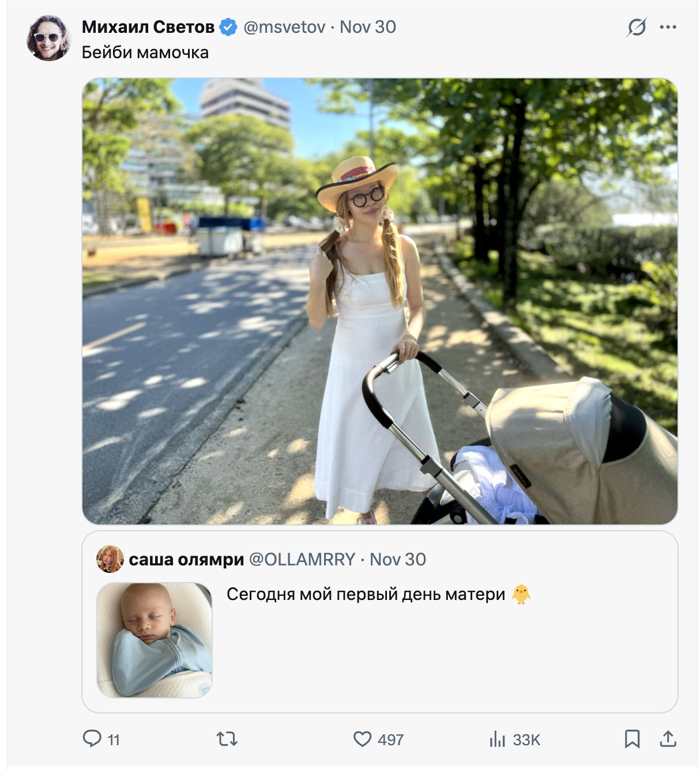Like the tweet with heart icon
The width and height of the screenshot is (700, 770).
click(x=362, y=739)
